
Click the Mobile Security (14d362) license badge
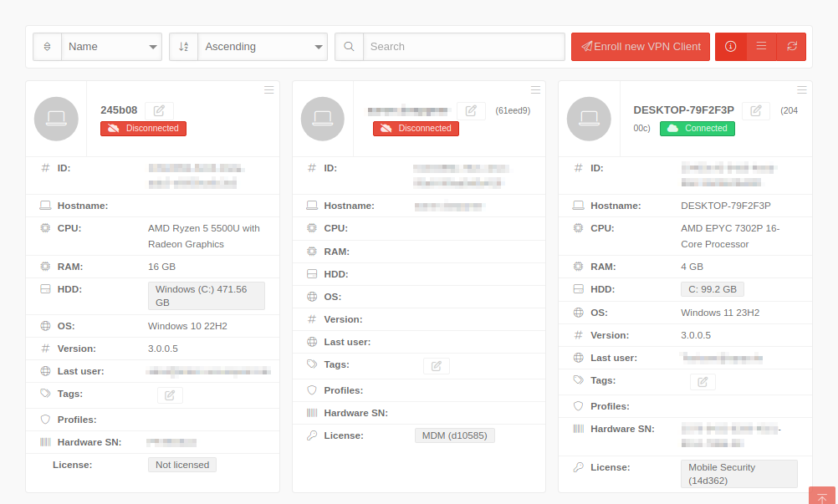click(x=738, y=474)
